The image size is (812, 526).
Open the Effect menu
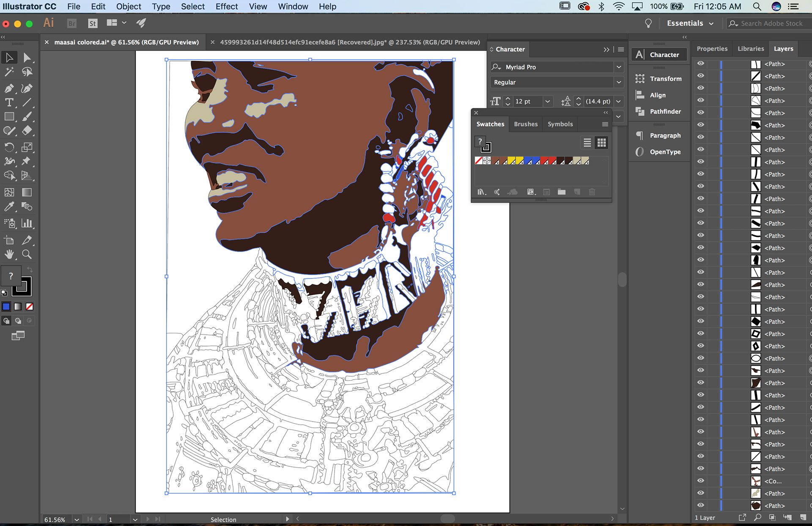point(227,6)
